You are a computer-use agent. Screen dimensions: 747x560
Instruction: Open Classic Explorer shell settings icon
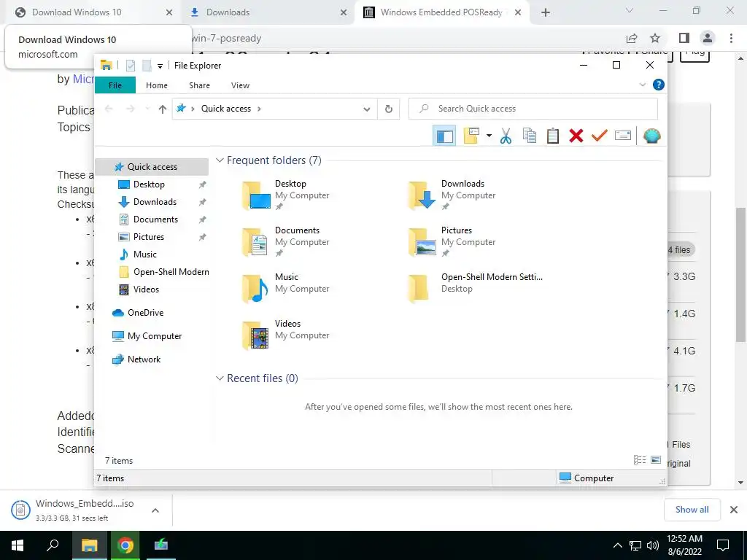pos(651,136)
